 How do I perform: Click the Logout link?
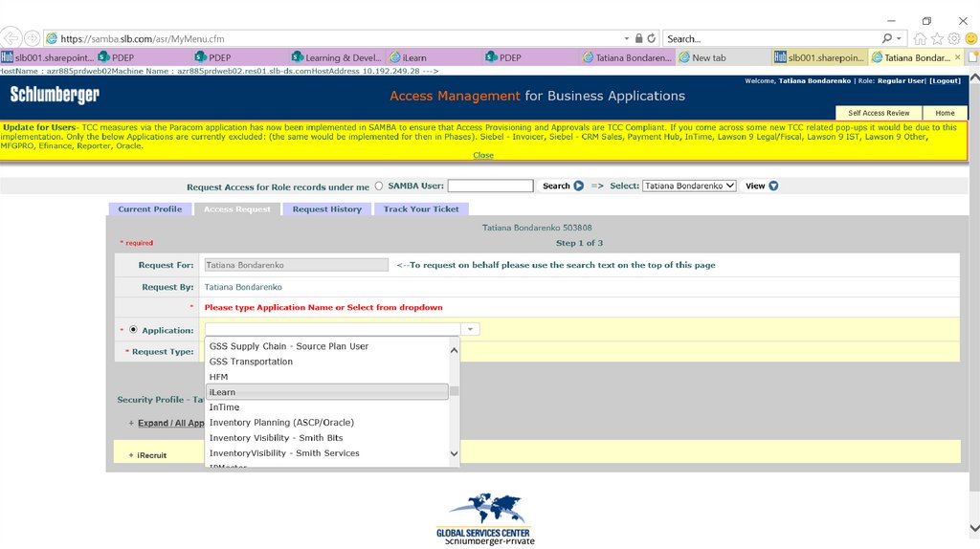945,80
